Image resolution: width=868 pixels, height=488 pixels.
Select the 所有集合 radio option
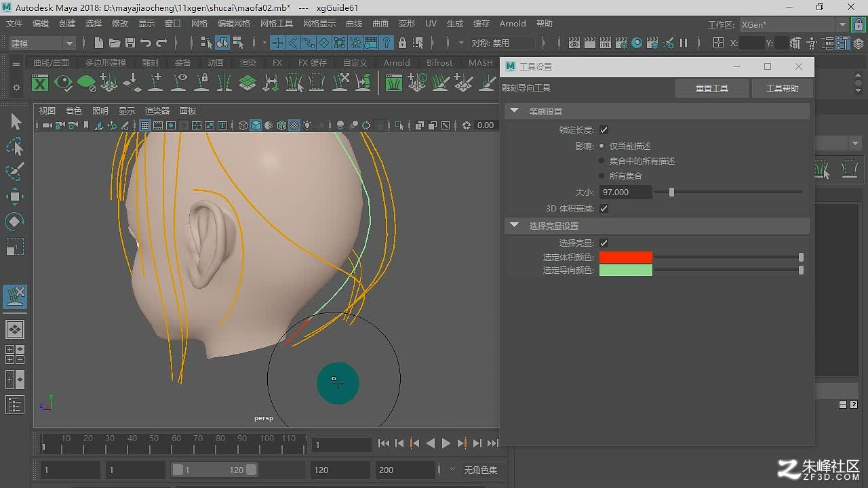coord(601,176)
